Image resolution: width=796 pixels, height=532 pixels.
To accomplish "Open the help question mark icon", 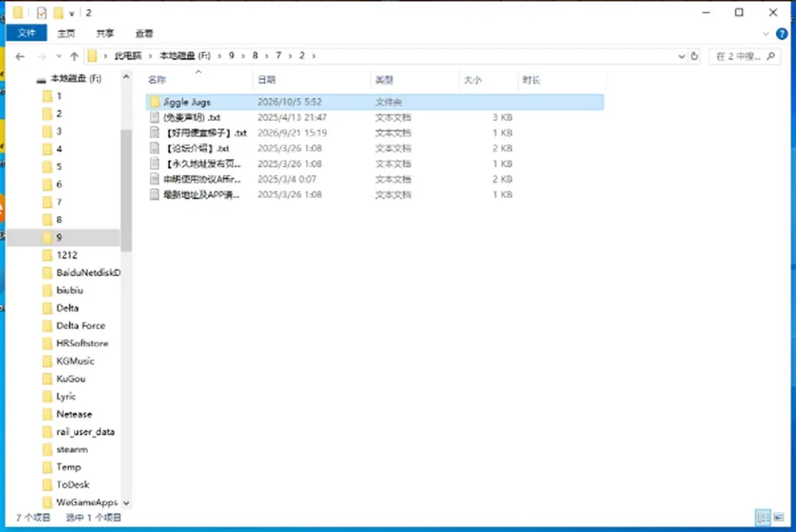I will 782,34.
